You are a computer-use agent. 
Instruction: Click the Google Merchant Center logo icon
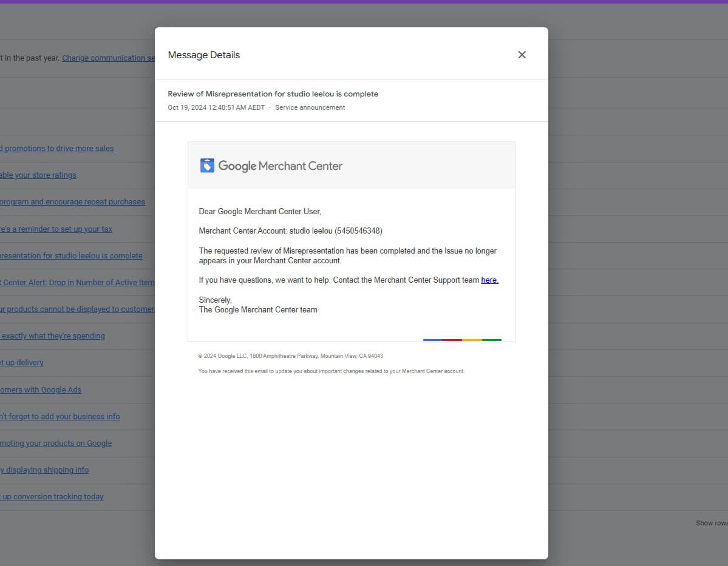[207, 166]
